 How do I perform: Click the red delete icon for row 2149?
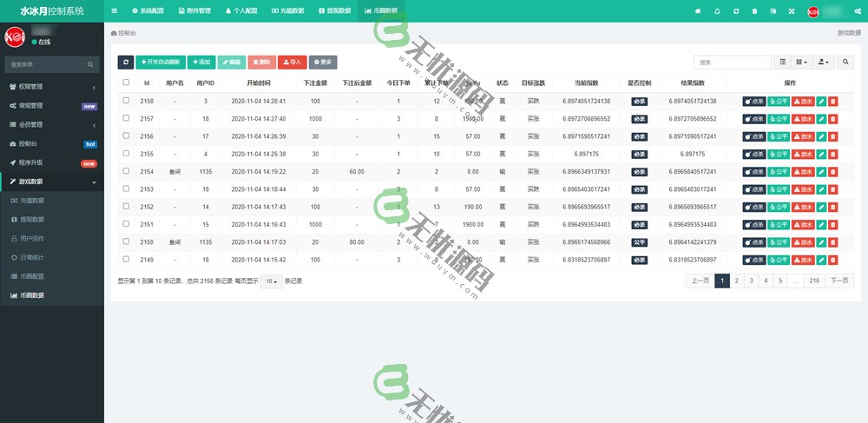point(833,260)
